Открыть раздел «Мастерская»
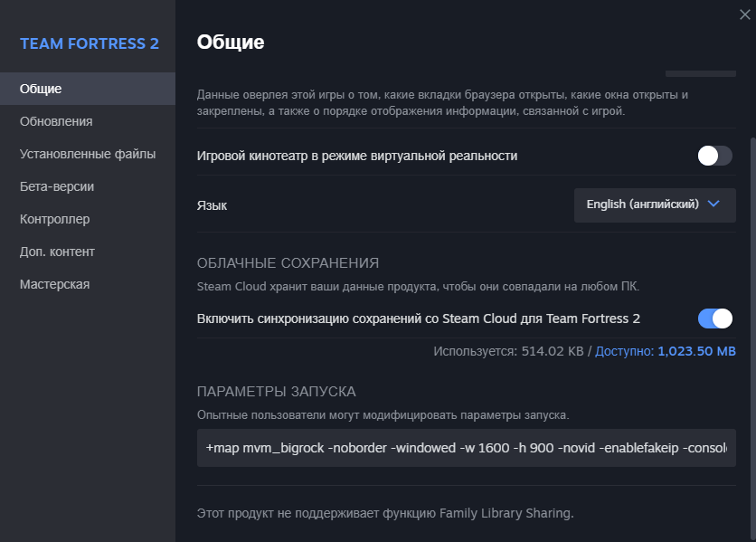Viewport: 756px width, 542px height. point(54,283)
